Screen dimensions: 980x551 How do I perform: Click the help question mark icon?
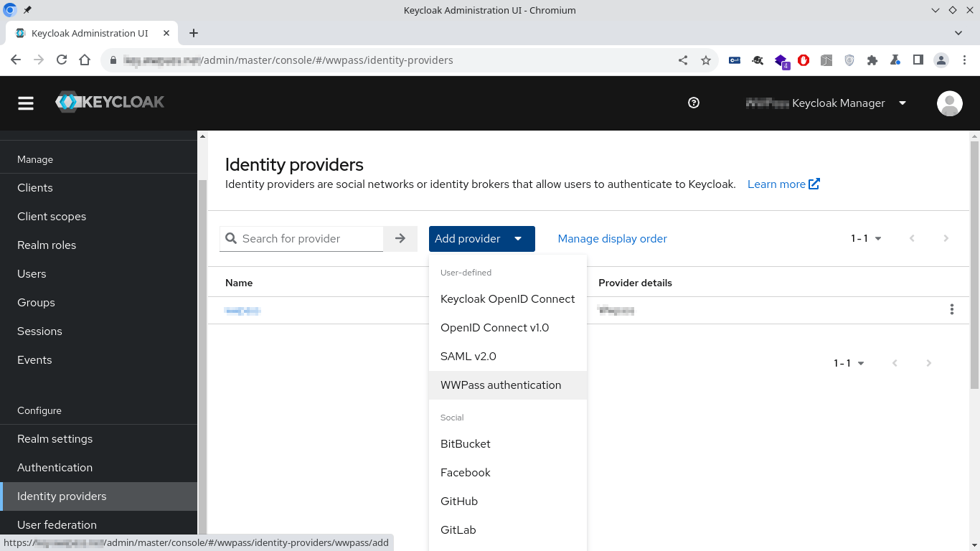(x=693, y=103)
